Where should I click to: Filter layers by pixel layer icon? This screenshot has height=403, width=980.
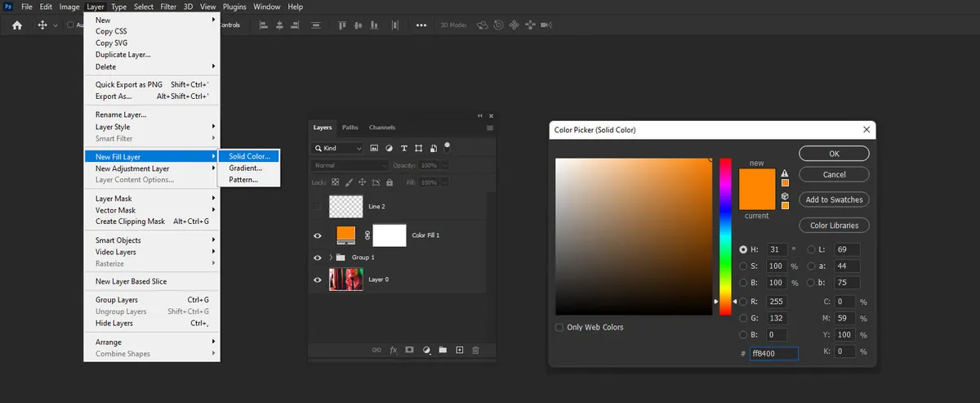[374, 149]
